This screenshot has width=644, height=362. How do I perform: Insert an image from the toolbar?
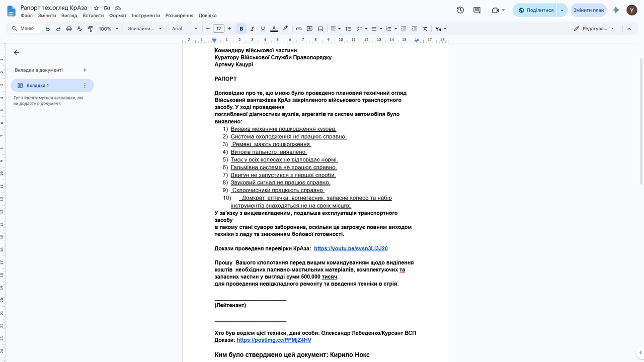[320, 29]
